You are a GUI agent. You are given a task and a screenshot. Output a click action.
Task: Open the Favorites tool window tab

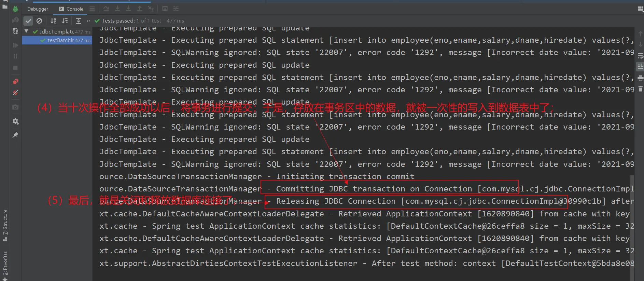tap(5, 266)
